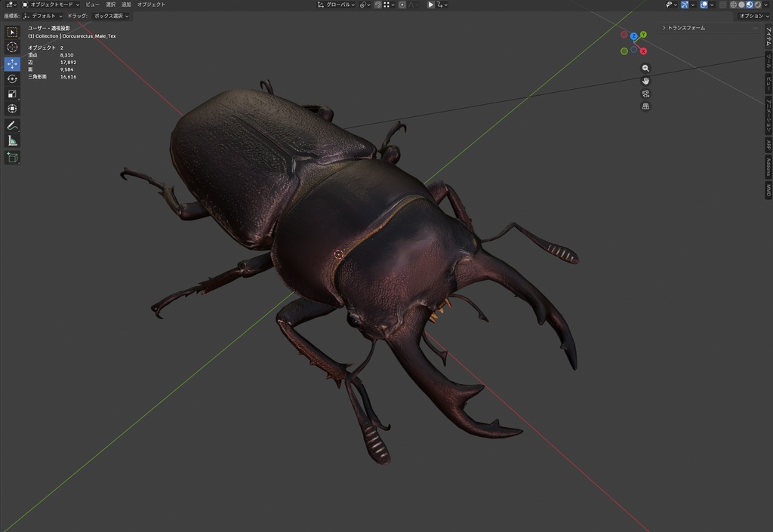The height and width of the screenshot is (532, 773).
Task: Open the ボックス選択 drag dropdown
Action: (111, 16)
